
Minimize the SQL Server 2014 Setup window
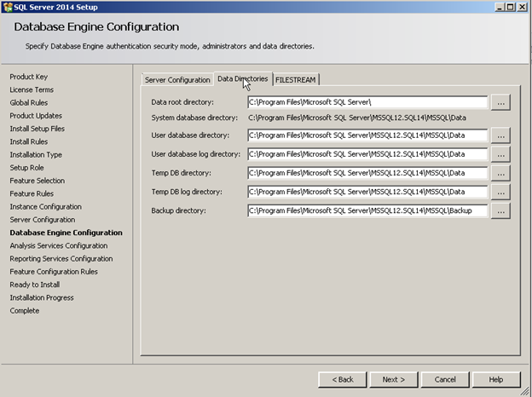[x=500, y=7]
